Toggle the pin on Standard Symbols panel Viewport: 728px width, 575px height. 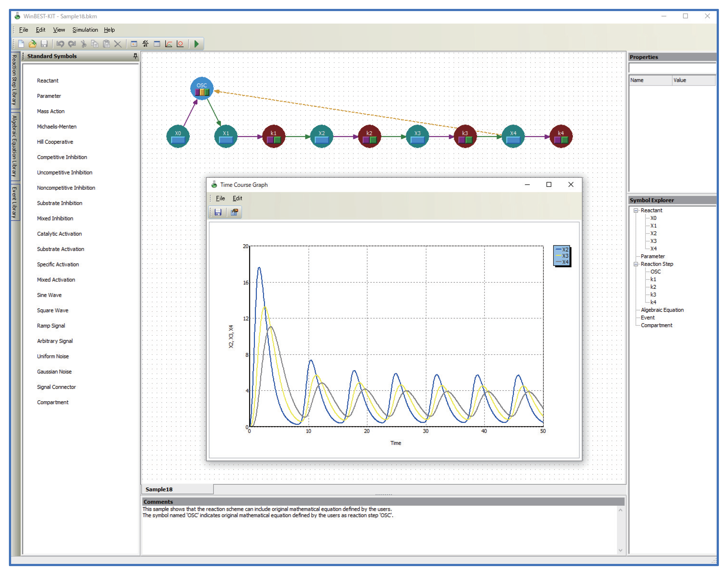coord(135,56)
